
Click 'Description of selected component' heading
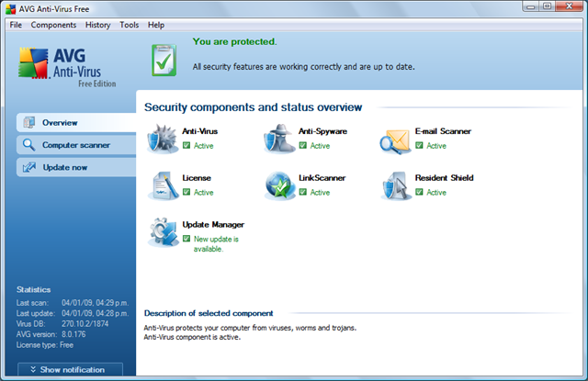click(209, 313)
